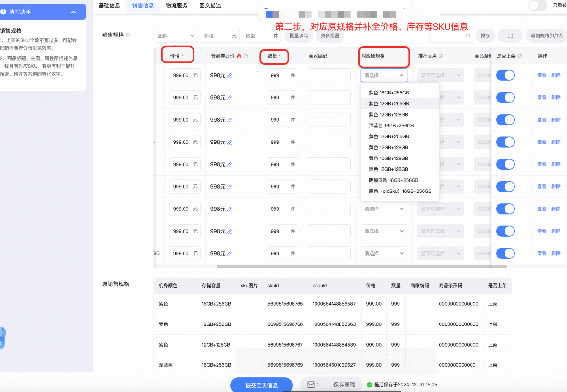Submit with 提交宝贝信息 button

261,385
